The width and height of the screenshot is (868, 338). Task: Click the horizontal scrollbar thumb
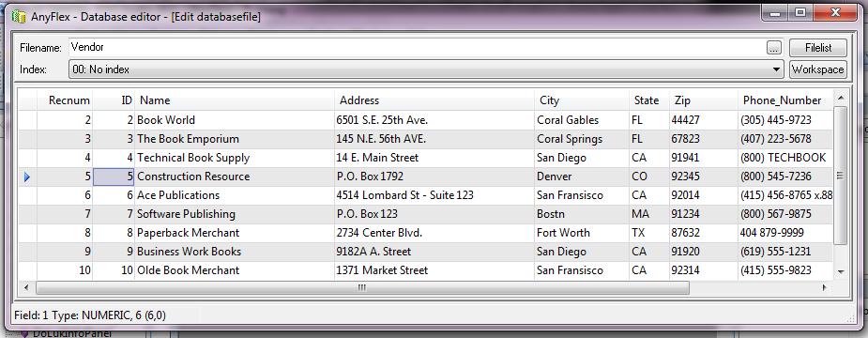tap(362, 287)
